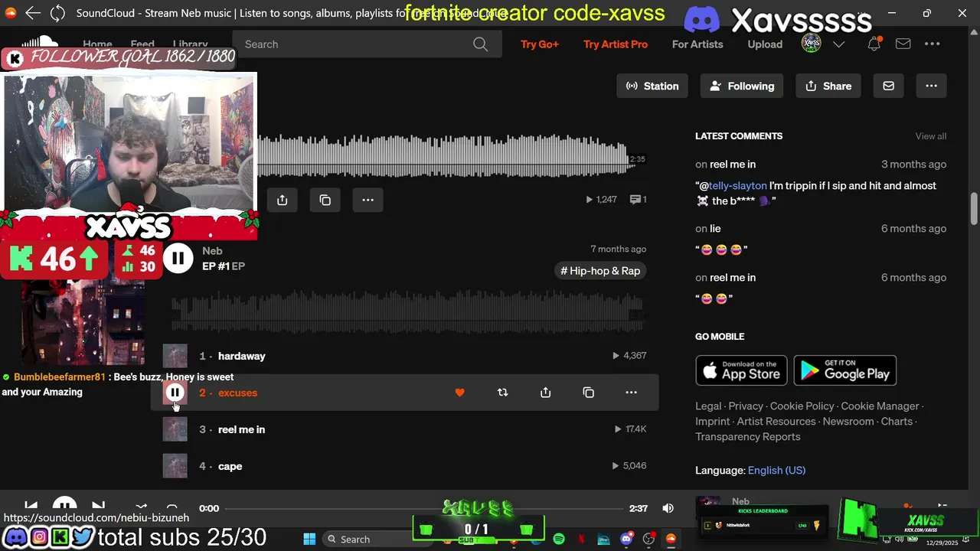
Task: Open the Privacy footer link
Action: tap(746, 406)
